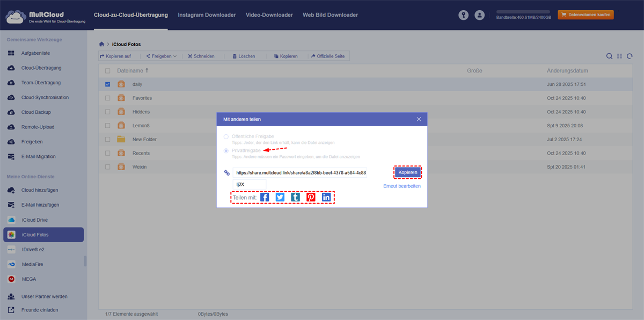The width and height of the screenshot is (644, 320).
Task: Click Kopieren auf toolbar button
Action: (115, 56)
